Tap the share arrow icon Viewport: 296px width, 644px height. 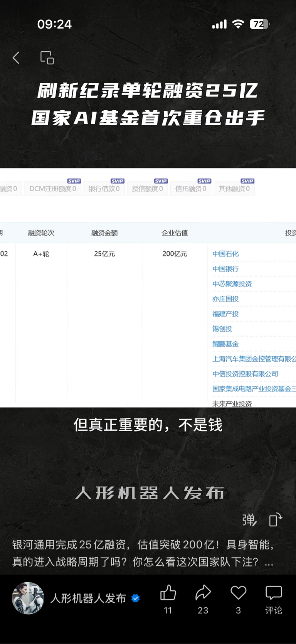203,593
